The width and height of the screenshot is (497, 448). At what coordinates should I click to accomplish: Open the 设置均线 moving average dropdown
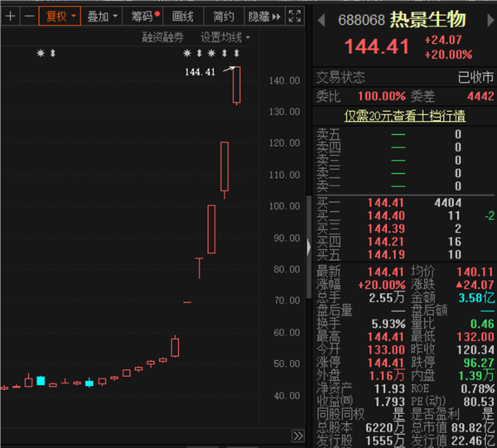(x=225, y=37)
